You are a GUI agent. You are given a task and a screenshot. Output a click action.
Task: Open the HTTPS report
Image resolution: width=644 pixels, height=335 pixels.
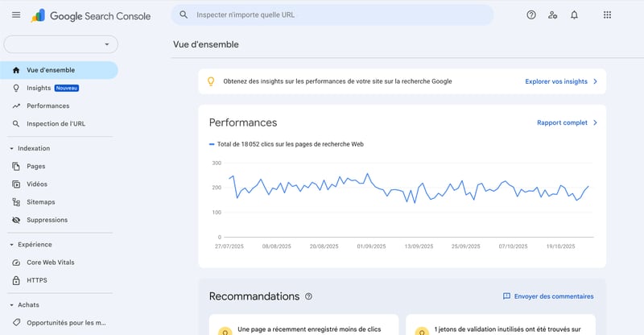pos(59,280)
